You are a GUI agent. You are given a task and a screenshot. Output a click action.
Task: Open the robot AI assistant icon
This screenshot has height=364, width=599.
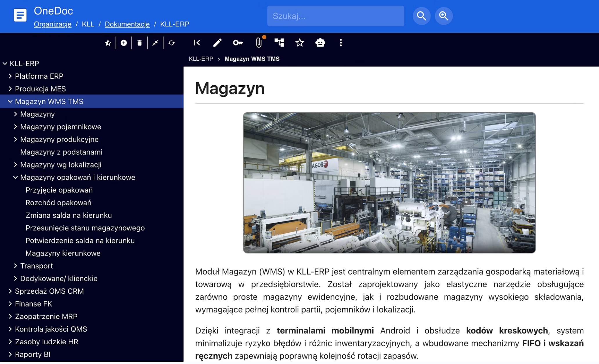[320, 43]
